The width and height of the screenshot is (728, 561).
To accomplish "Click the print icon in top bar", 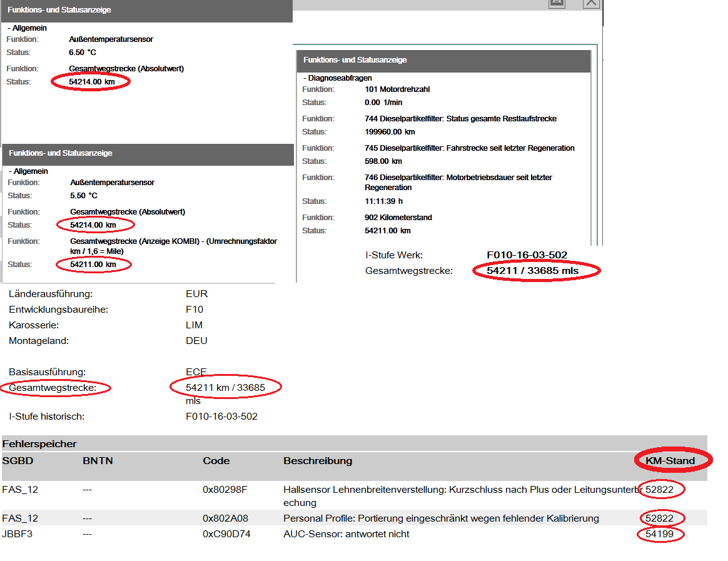I will 557,3.
